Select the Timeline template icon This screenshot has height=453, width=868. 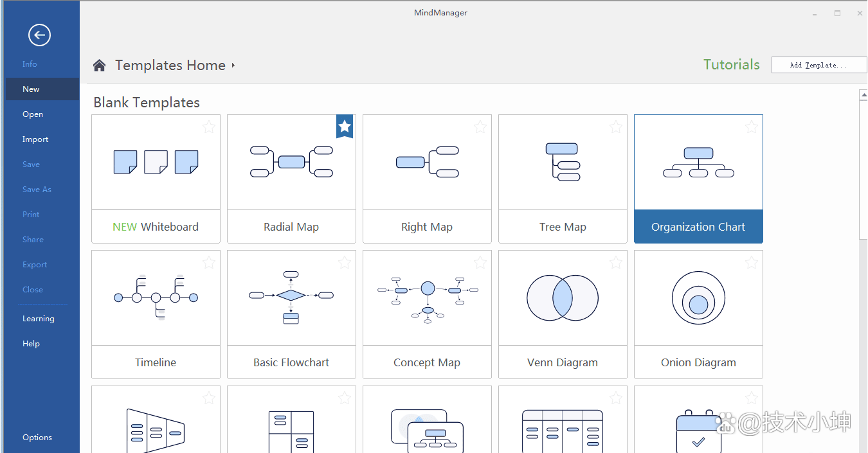[x=156, y=298]
